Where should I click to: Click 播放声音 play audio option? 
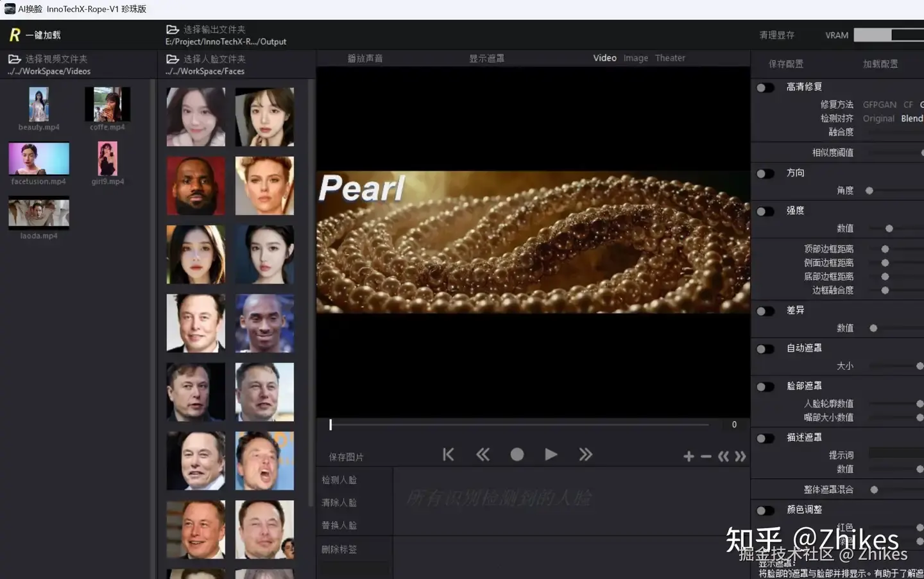pyautogui.click(x=365, y=58)
